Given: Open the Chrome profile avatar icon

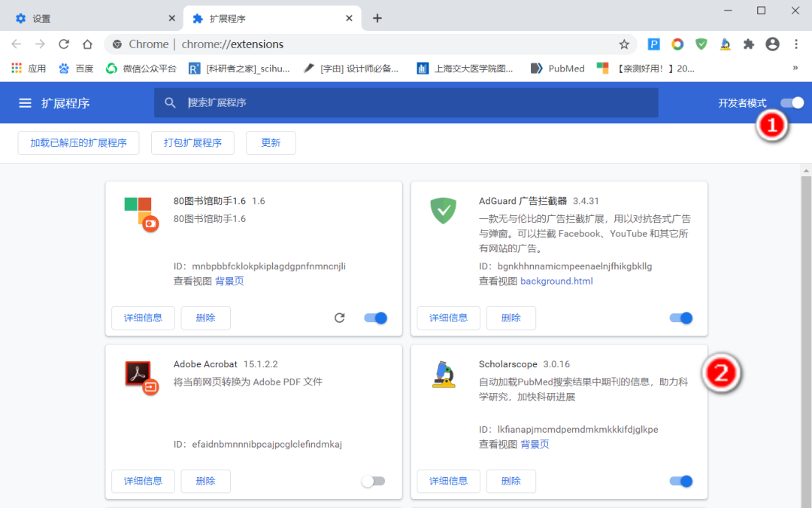Looking at the screenshot, I should 772,44.
